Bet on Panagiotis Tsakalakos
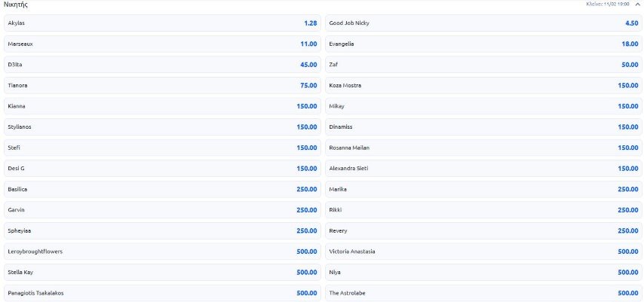644x302 pixels. tap(162, 293)
